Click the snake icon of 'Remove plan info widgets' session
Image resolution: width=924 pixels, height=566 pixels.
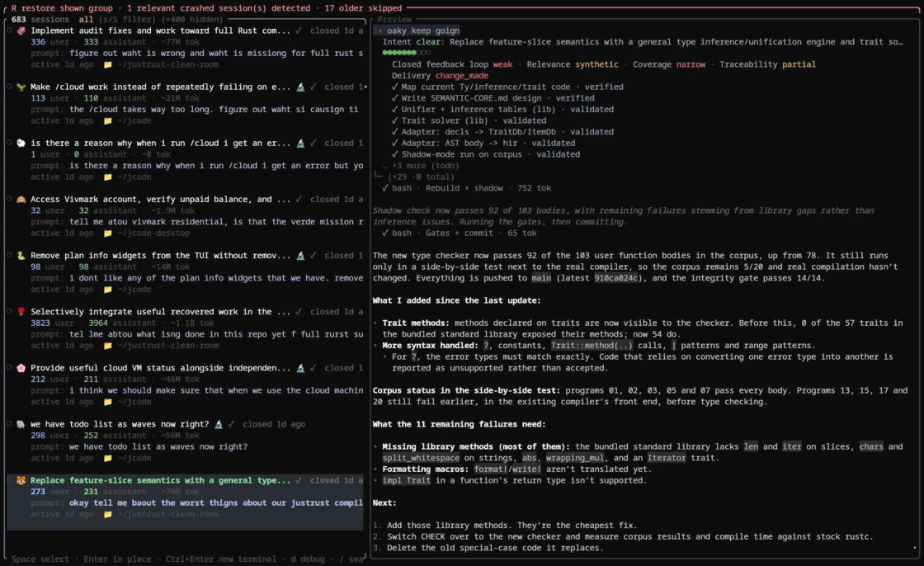[x=21, y=255]
